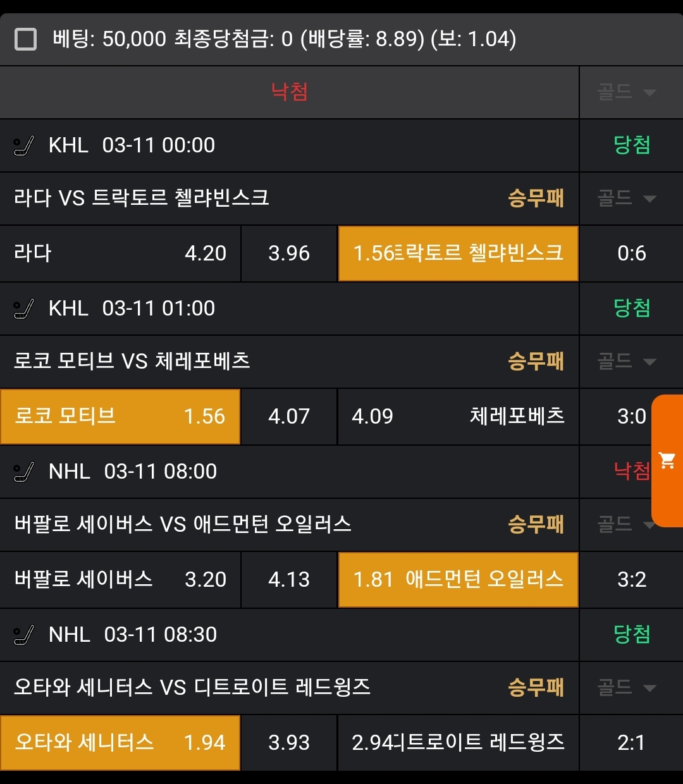Open 골드 dropdown for 라다 VS 트락토르 match
The width and height of the screenshot is (683, 784).
point(627,199)
